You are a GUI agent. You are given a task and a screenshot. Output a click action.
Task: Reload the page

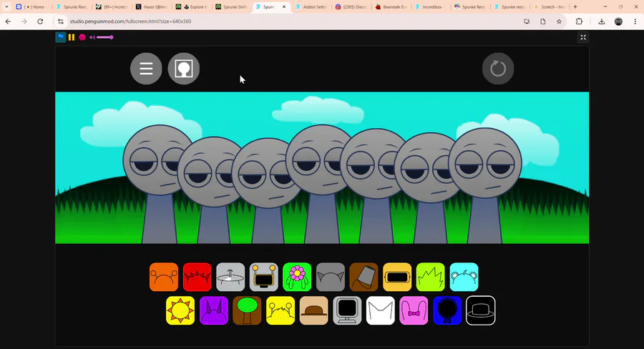(40, 21)
